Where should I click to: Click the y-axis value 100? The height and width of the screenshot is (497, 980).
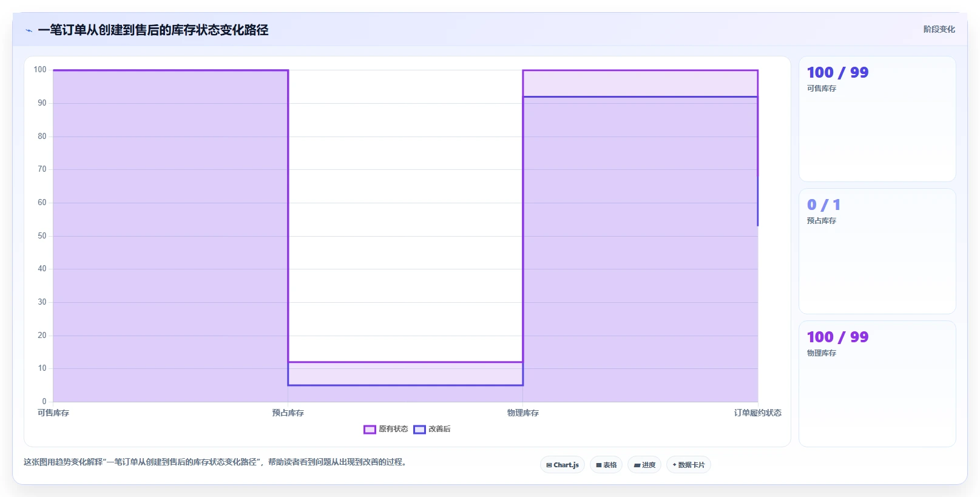pos(40,70)
